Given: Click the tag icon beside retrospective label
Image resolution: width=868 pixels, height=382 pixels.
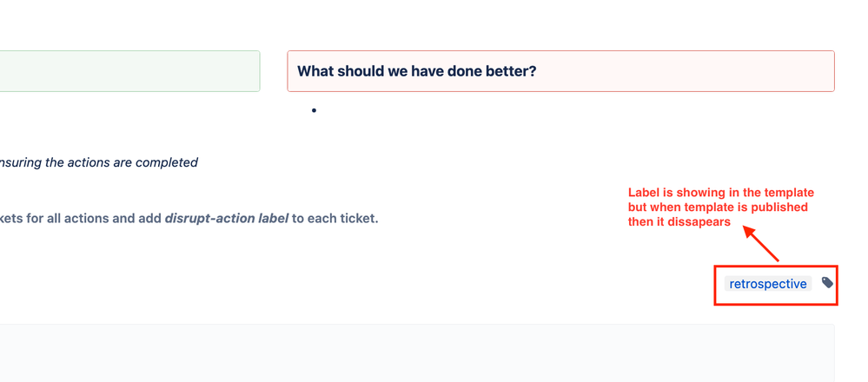Looking at the screenshot, I should 827,283.
